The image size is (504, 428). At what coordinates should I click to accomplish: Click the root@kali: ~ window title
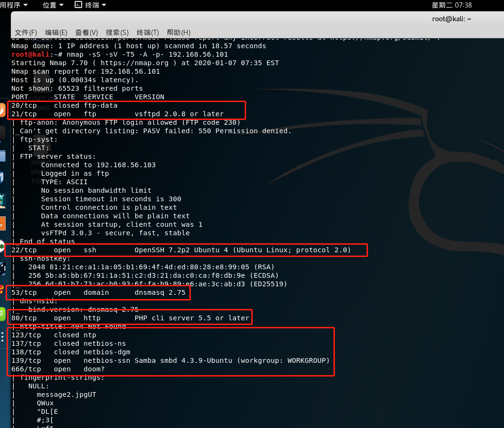451,19
